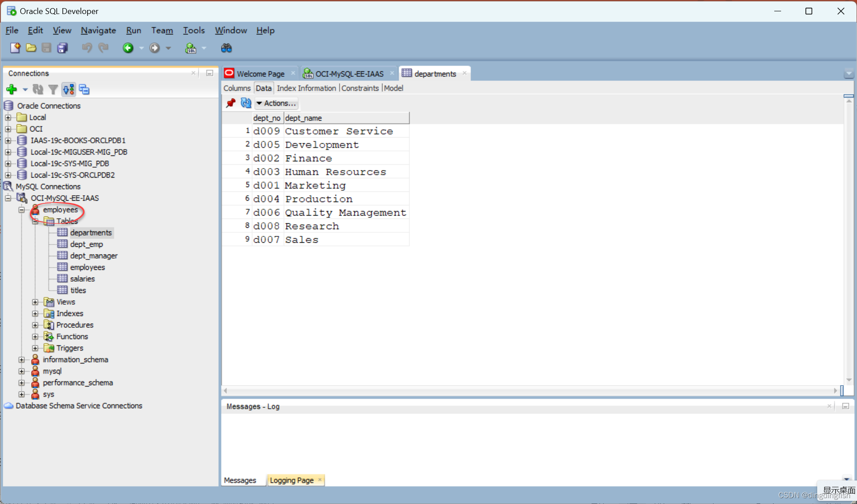Click the Undo toolbar icon
This screenshot has width=857, height=504.
(87, 48)
